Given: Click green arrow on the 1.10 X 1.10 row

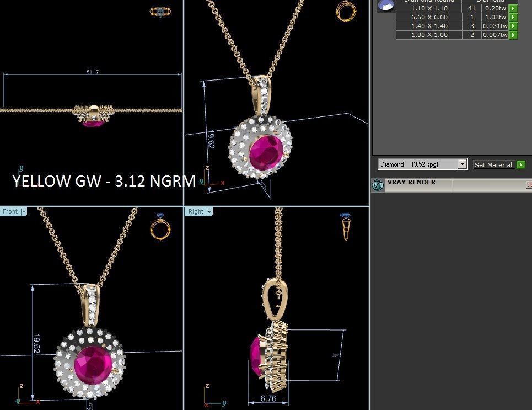Looking at the screenshot, I should pos(513,8).
